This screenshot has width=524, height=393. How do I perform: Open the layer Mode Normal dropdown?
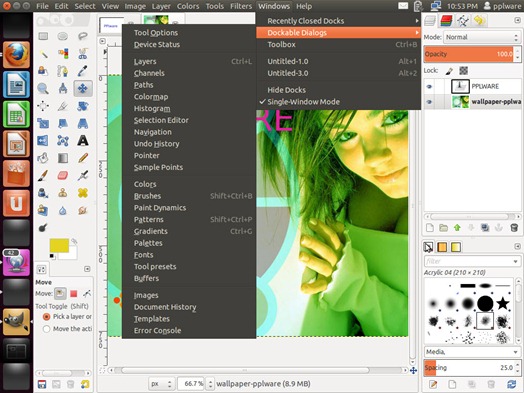click(x=482, y=37)
